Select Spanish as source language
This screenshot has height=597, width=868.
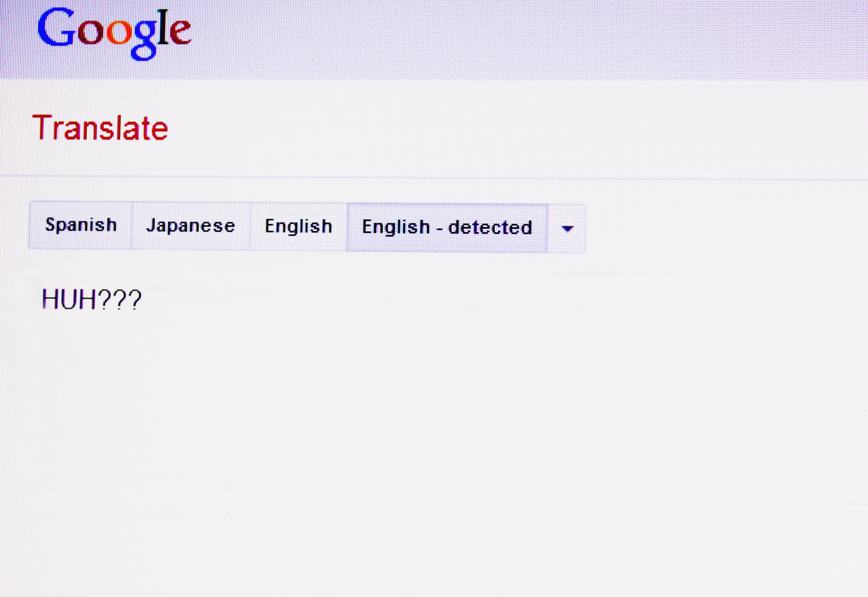pos(81,225)
